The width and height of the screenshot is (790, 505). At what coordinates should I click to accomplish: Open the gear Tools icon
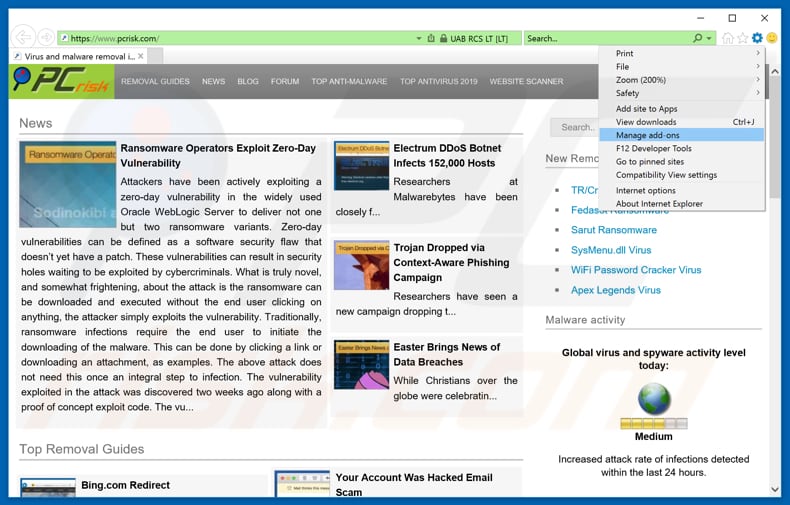point(757,38)
